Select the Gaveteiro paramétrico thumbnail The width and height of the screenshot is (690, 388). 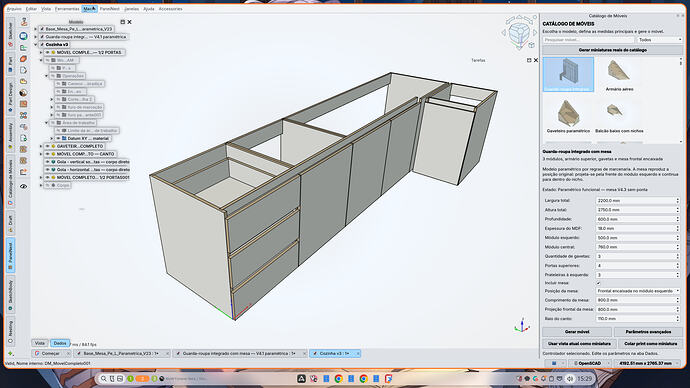(x=568, y=116)
